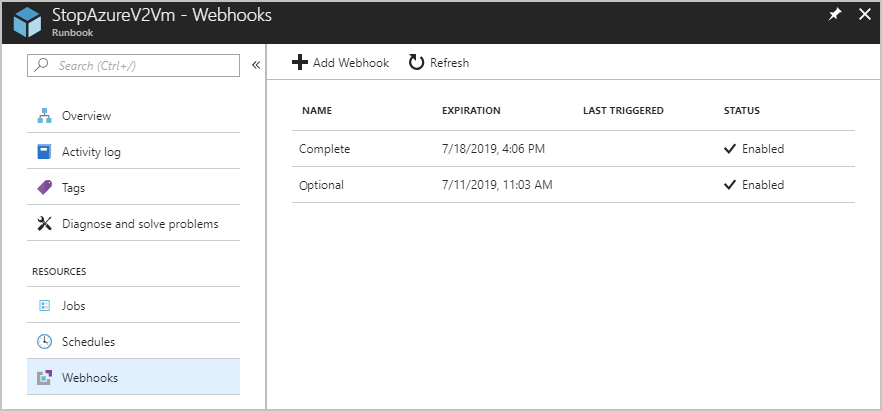Close the Webhooks blade

[864, 15]
